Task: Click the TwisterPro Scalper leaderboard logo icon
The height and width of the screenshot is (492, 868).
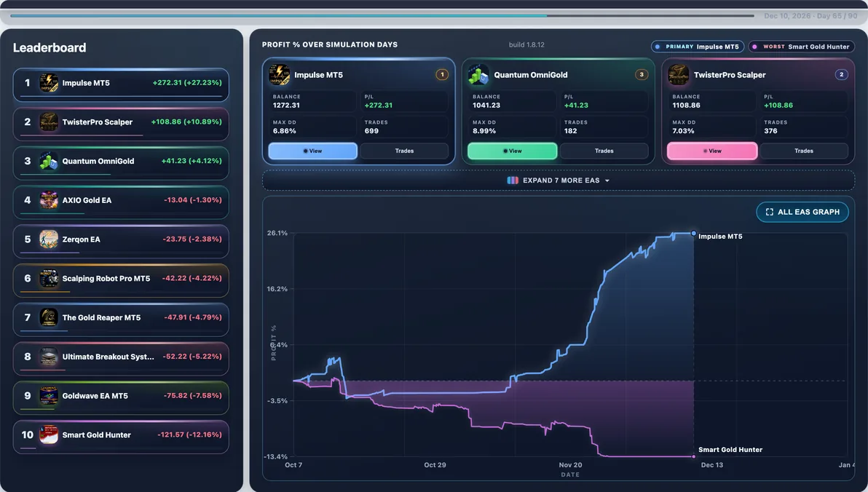Action: click(x=49, y=122)
